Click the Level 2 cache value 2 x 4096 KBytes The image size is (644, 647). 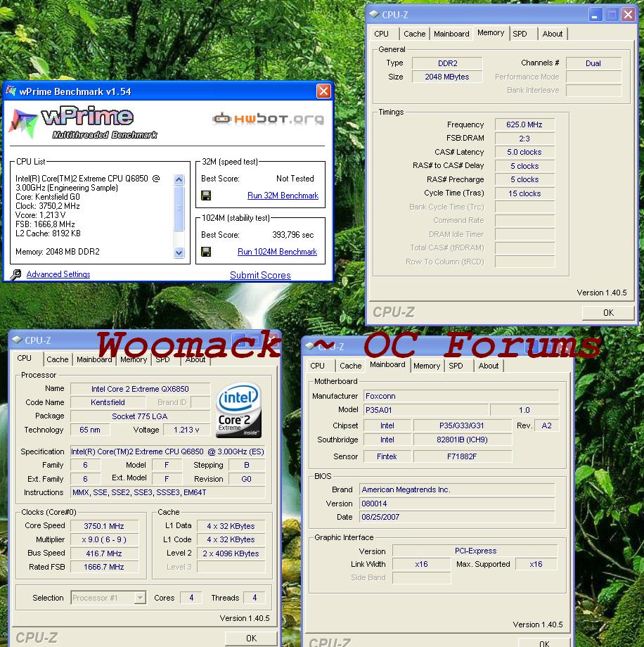coord(231,553)
